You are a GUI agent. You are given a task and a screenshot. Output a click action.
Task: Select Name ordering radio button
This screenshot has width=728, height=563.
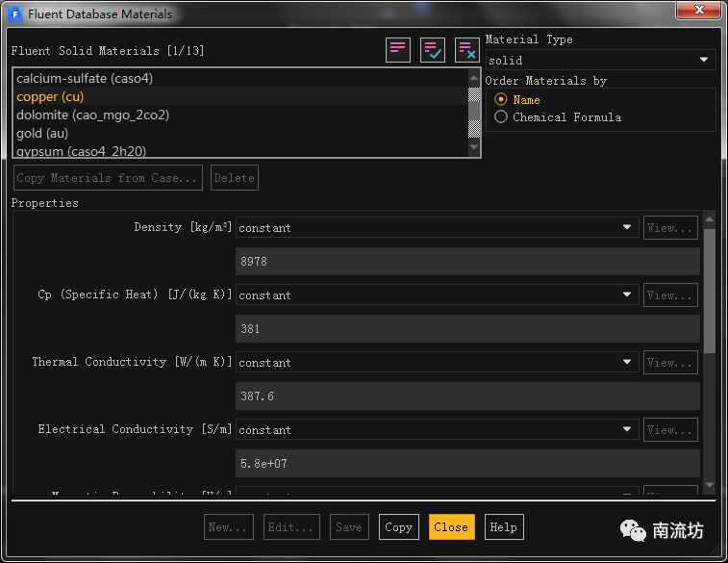point(501,99)
